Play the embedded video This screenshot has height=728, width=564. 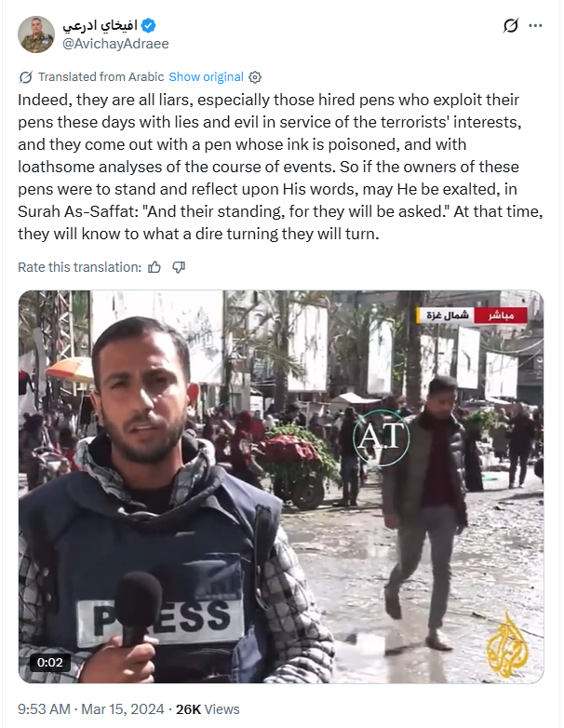(x=281, y=487)
